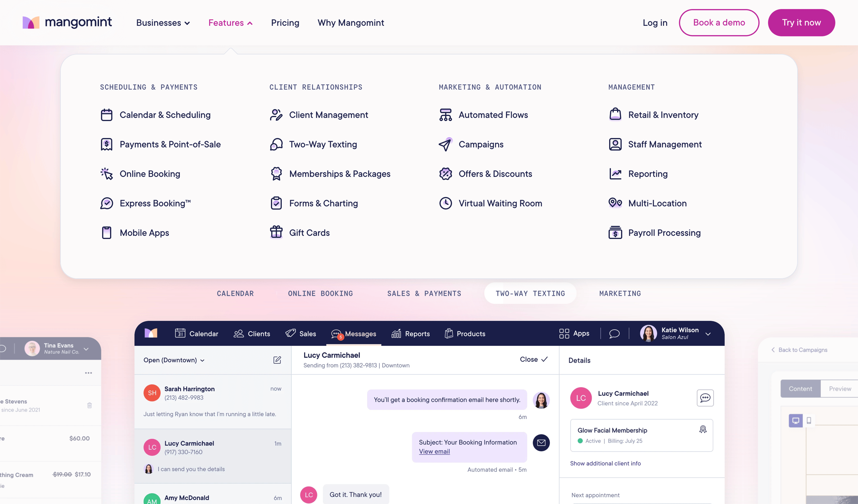Click the Multi-Location map pins icon
This screenshot has width=858, height=504.
615,203
